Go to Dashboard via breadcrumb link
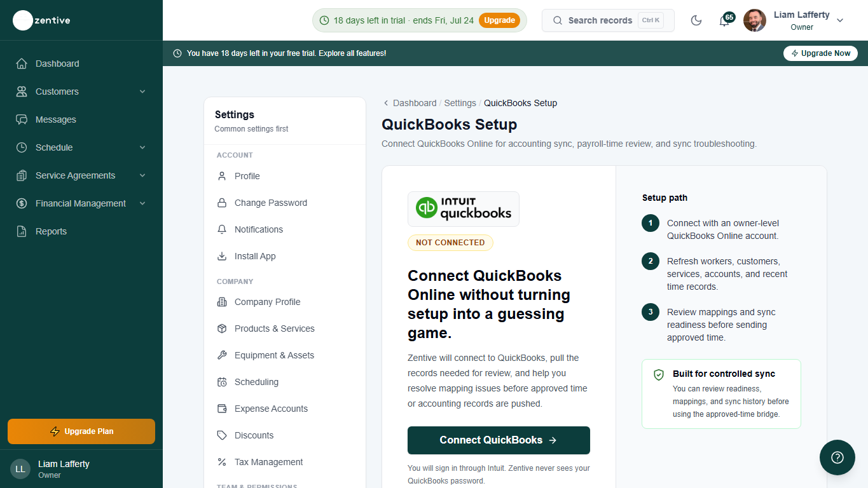Image resolution: width=868 pixels, height=488 pixels. (x=415, y=103)
